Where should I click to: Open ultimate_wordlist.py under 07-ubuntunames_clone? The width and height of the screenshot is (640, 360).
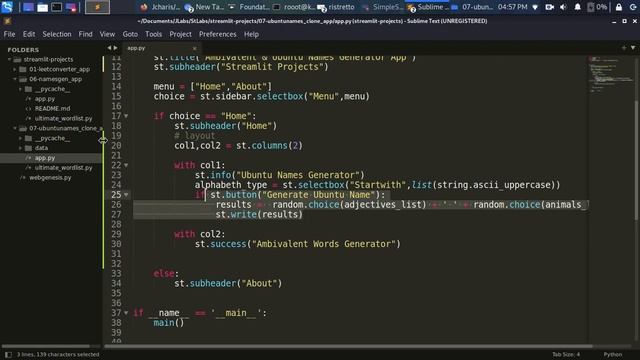tap(63, 168)
